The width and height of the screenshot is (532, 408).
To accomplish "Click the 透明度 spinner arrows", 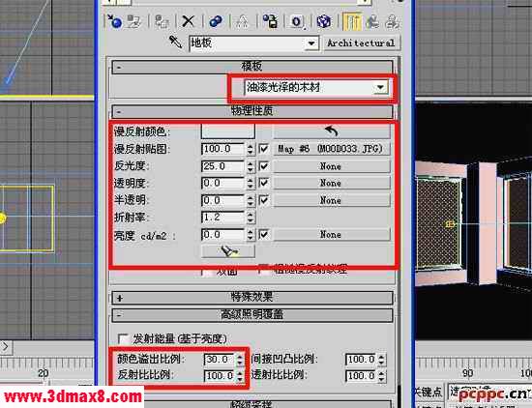I will 251,183.
